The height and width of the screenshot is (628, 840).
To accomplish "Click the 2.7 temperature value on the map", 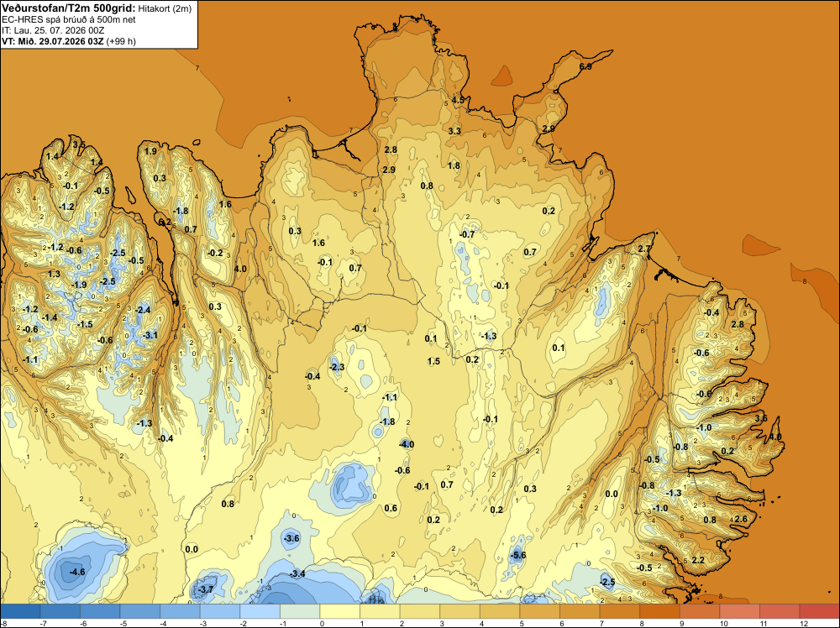I will point(644,249).
